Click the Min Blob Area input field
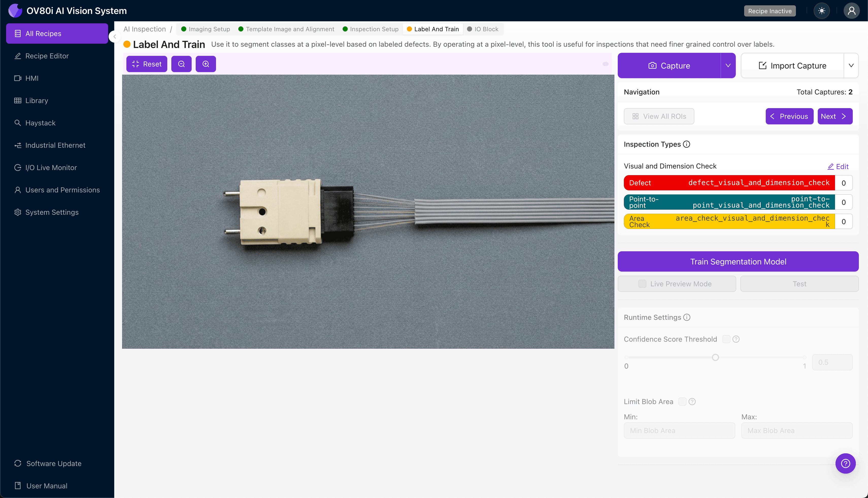Viewport: 868px width, 498px height. click(x=679, y=430)
